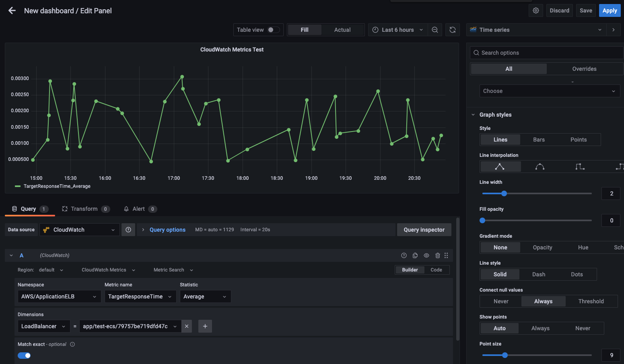
Task: Open Metric Search dropdown
Action: [x=173, y=270]
